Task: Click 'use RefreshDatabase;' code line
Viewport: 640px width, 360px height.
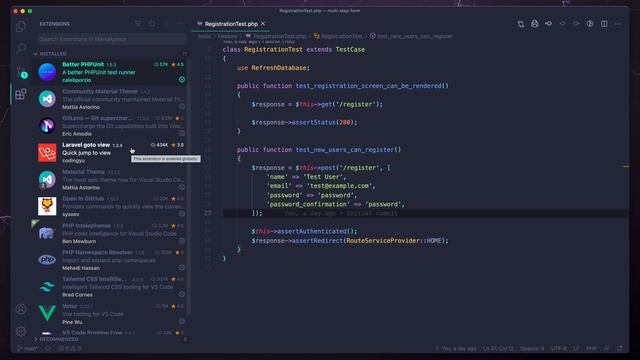Action: [x=273, y=68]
